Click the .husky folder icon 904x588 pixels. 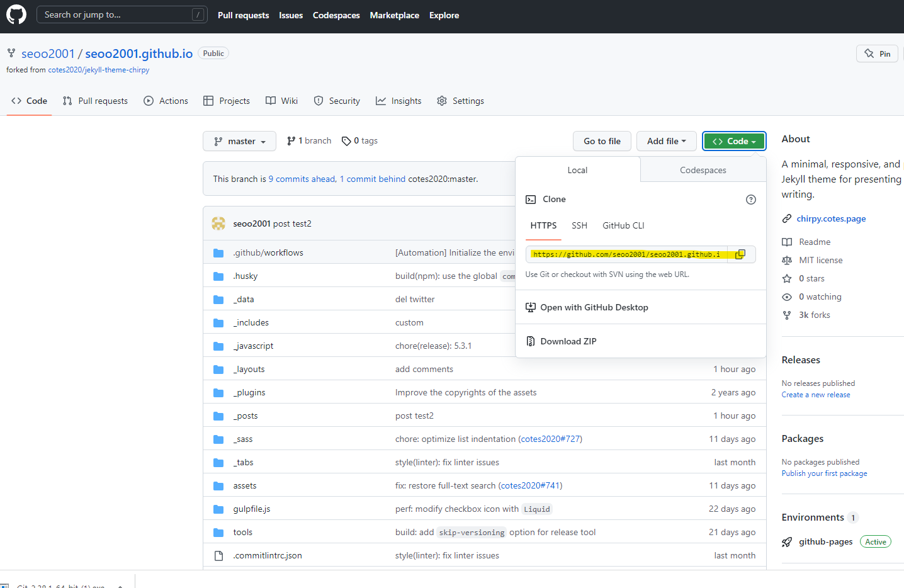click(x=218, y=276)
